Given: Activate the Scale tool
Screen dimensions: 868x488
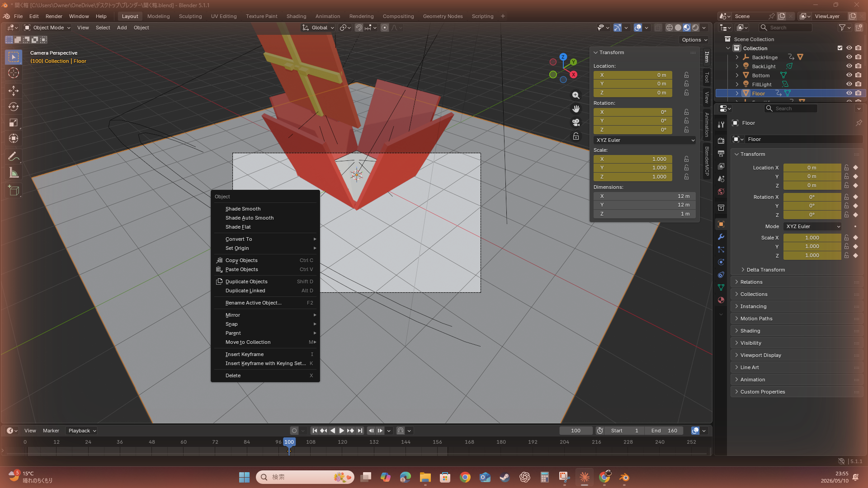Looking at the screenshot, I should click(14, 123).
